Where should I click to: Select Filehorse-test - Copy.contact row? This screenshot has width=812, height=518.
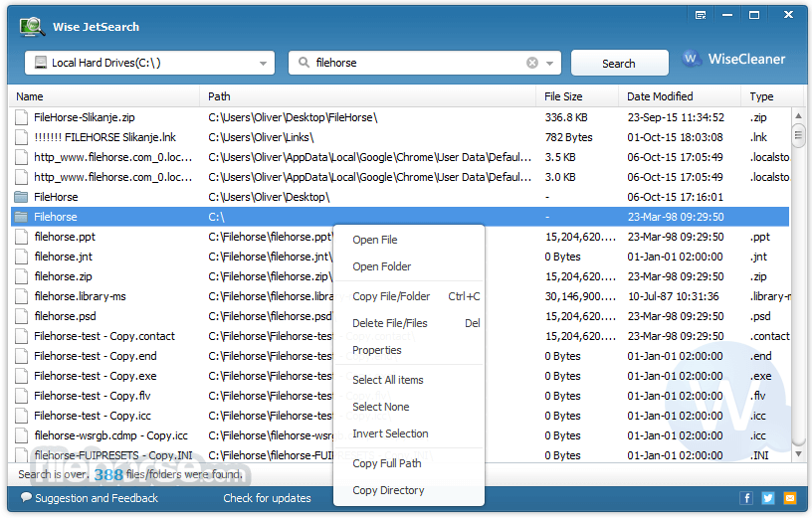point(400,336)
